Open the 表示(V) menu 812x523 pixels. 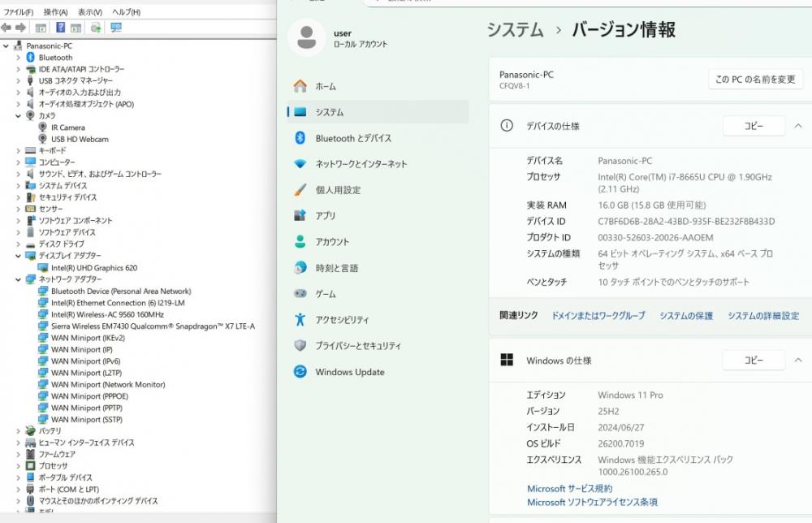[90, 12]
